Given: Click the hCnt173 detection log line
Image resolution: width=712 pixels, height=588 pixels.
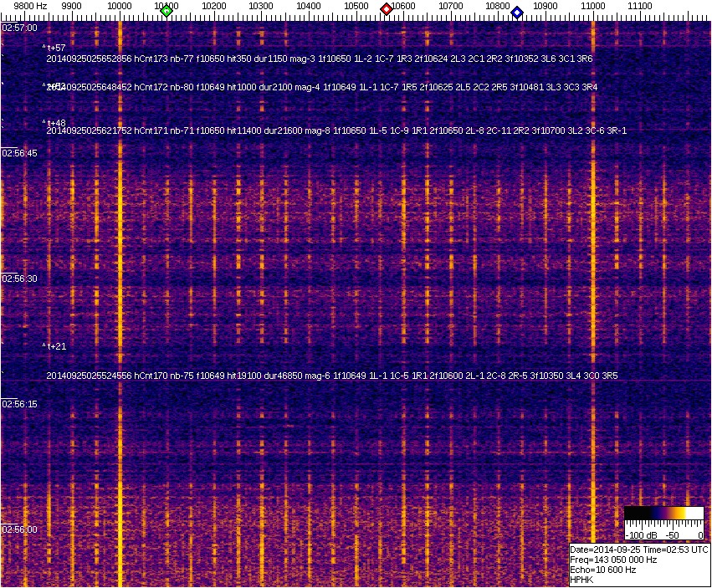Looking at the screenshot, I should (x=319, y=59).
